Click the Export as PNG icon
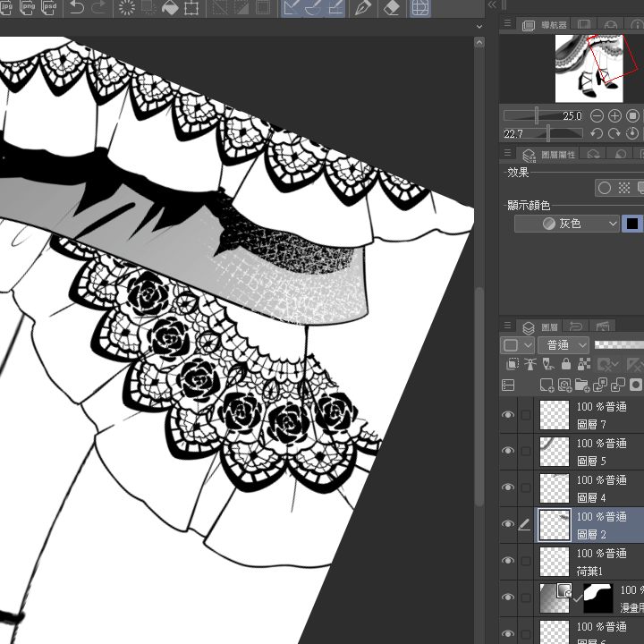 pos(28,7)
